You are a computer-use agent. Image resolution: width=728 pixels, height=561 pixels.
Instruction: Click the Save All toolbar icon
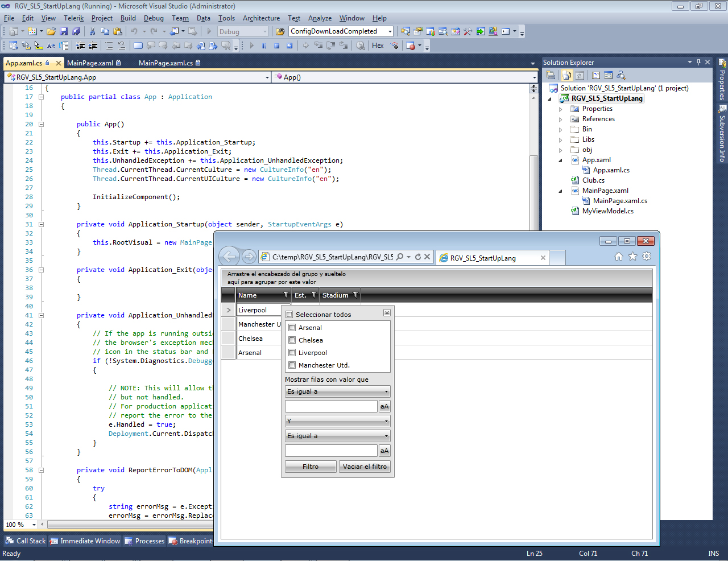(x=76, y=31)
